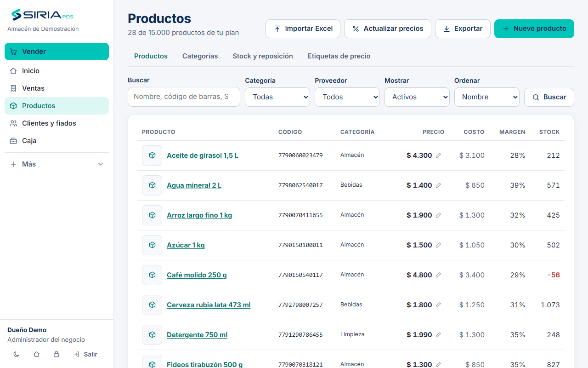This screenshot has width=588, height=368.
Task: Edit price pencil for Cerveza rubia lata
Action: pos(438,305)
